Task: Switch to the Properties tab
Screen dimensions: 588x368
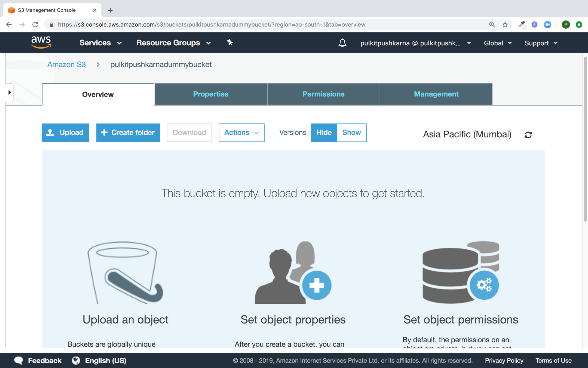Action: [x=210, y=94]
